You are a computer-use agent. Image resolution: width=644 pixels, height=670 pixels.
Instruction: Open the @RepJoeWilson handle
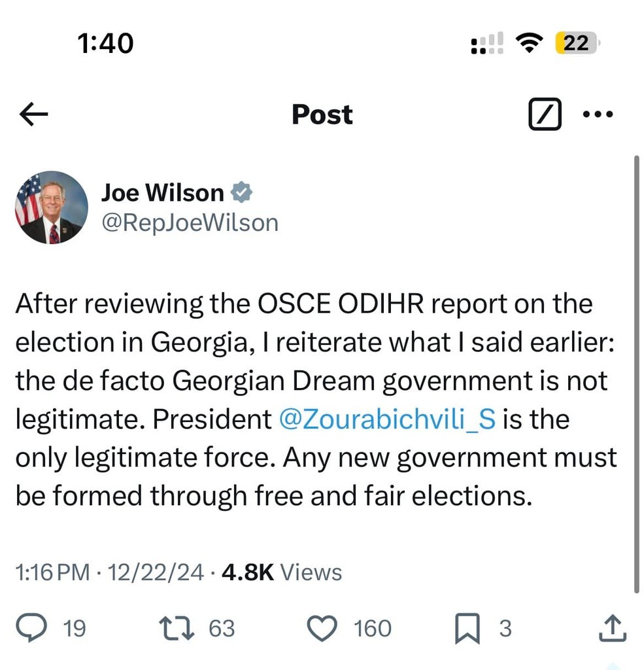190,222
